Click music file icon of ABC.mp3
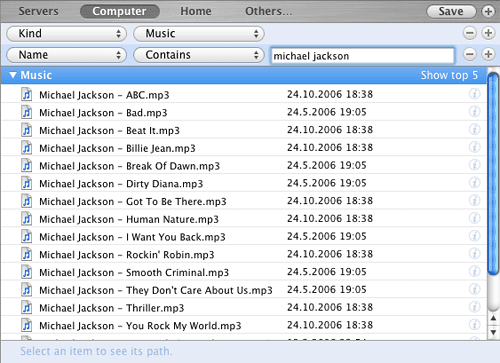Screen dimensions: 500x363 point(27,94)
